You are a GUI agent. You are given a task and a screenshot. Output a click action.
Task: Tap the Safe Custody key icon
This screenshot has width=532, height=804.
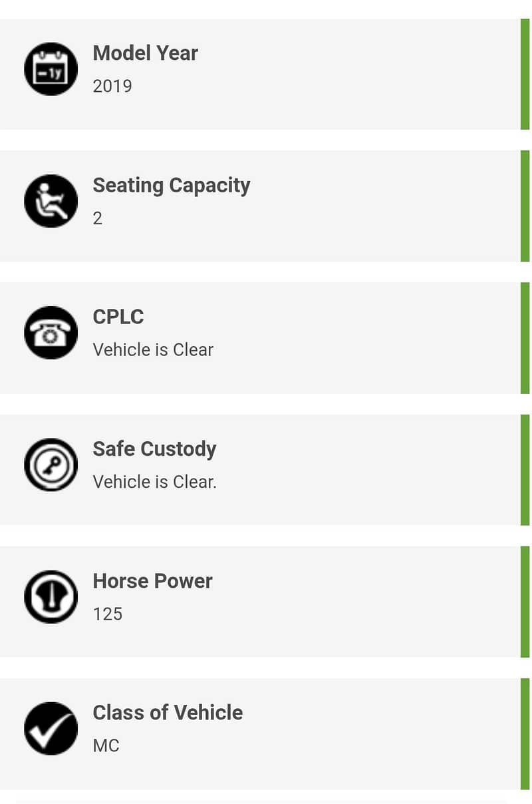click(x=51, y=465)
